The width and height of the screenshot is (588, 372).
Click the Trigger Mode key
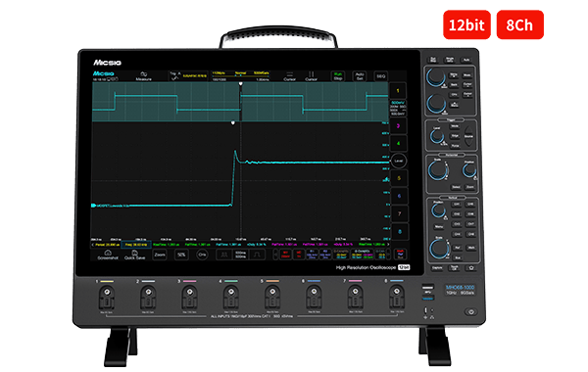[455, 126]
